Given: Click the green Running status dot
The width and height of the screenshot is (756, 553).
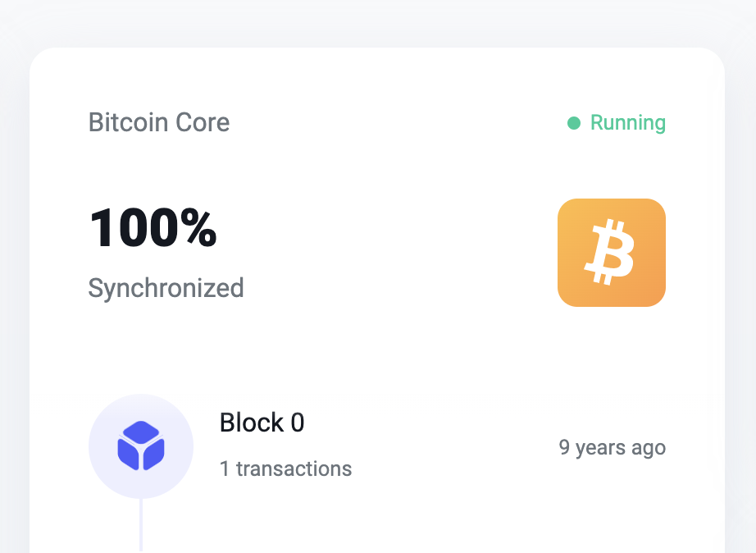Looking at the screenshot, I should pos(574,122).
